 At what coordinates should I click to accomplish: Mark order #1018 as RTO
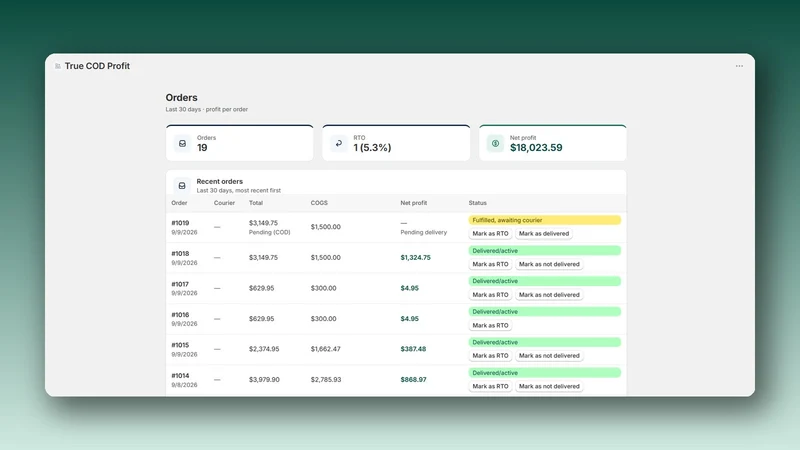pos(490,264)
